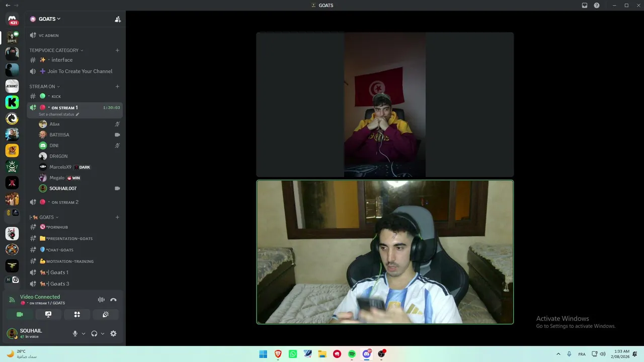Disconnect from voice with hang-up icon
Screen dimensions: 644x362
coord(113,300)
